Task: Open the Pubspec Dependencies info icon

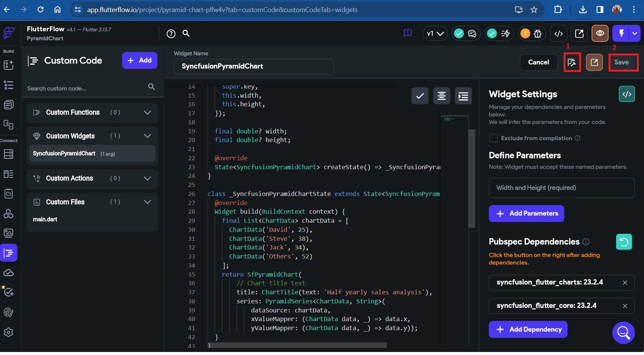Action: coord(586,242)
